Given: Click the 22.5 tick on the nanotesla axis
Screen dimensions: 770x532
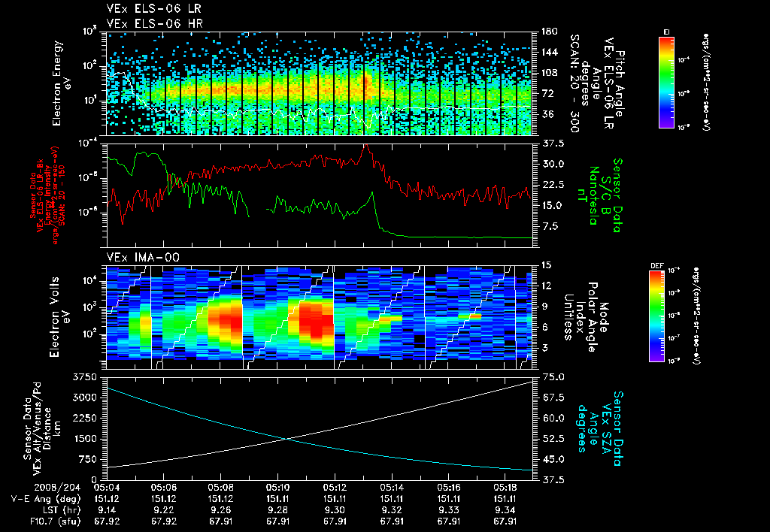Looking at the screenshot, I should (x=553, y=185).
